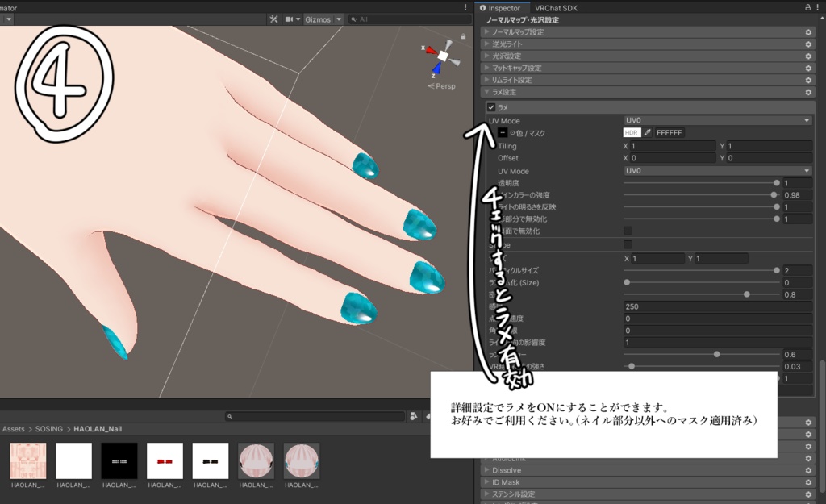Open the gear menu next to Dissolve
This screenshot has width=826, height=504.
[808, 469]
